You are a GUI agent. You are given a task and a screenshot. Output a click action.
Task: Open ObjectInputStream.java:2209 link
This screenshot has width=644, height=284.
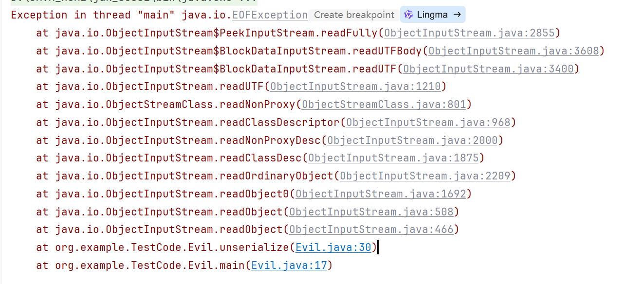point(425,176)
